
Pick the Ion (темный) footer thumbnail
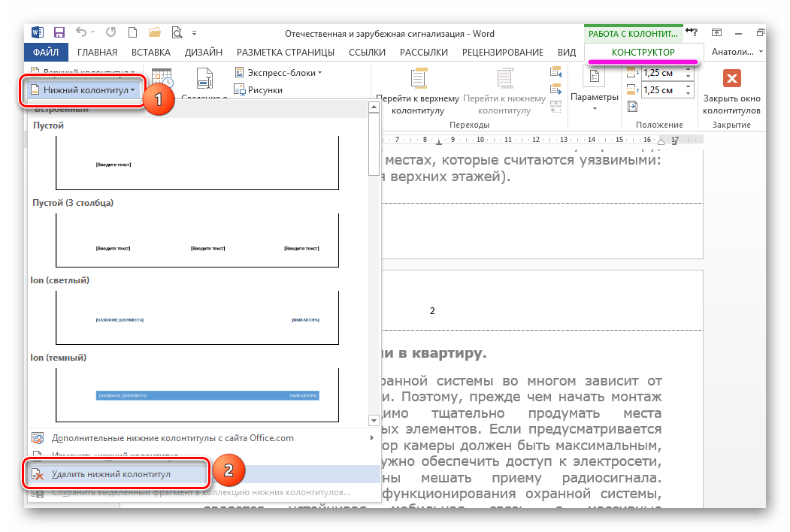(x=198, y=394)
